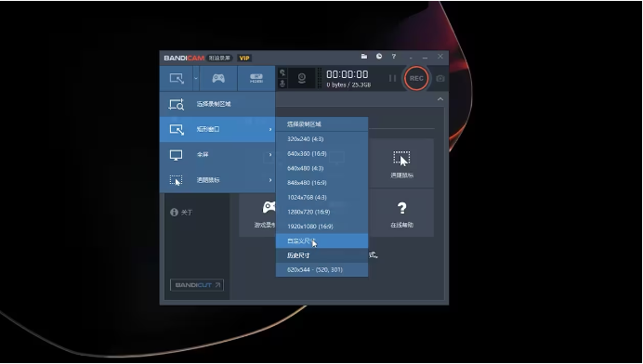Collapse the panel with the up chevron
The width and height of the screenshot is (643, 364).
(440, 99)
